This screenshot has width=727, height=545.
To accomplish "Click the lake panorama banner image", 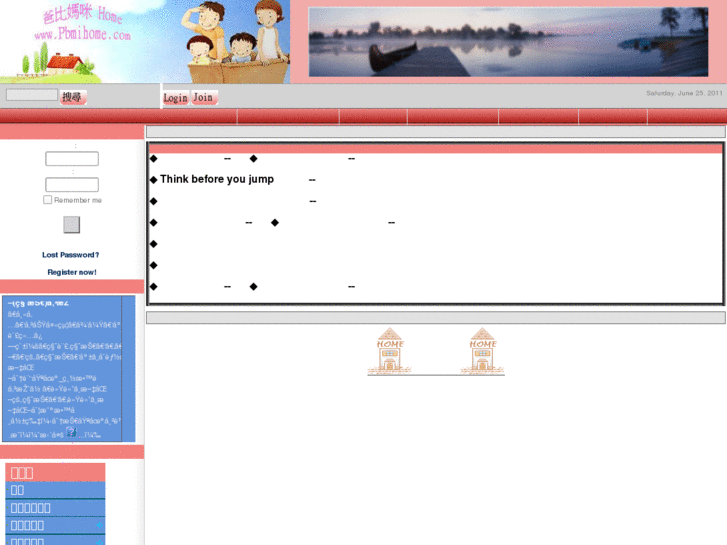I will point(508,42).
